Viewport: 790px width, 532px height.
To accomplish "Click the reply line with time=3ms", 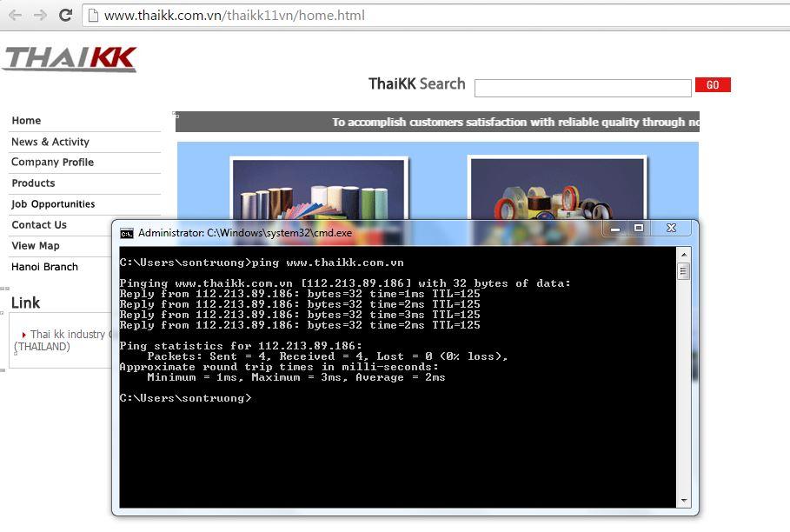I will 300,315.
